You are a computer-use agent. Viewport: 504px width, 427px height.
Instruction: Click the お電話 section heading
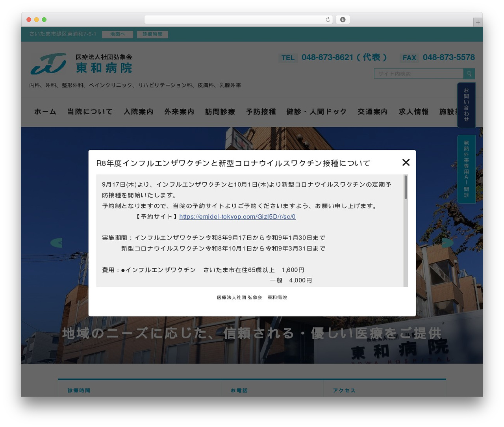point(239,390)
